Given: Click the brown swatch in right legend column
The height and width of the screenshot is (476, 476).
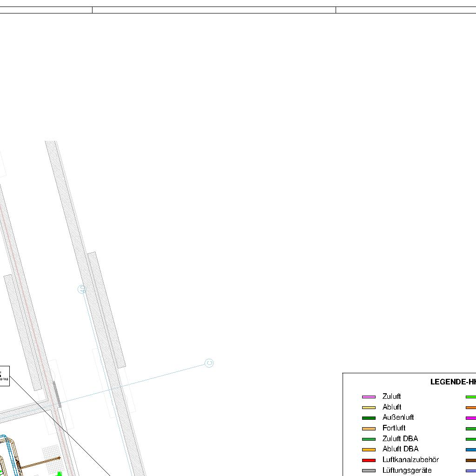Looking at the screenshot, I should click(470, 460).
